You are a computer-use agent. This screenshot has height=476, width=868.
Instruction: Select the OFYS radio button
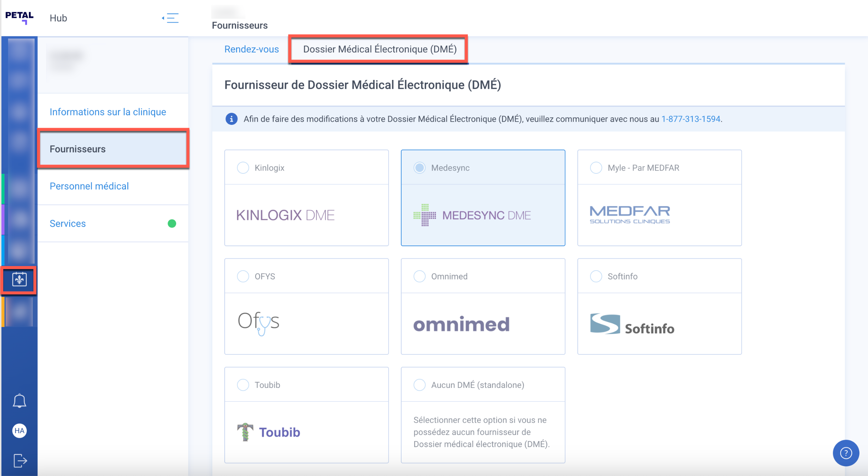243,276
